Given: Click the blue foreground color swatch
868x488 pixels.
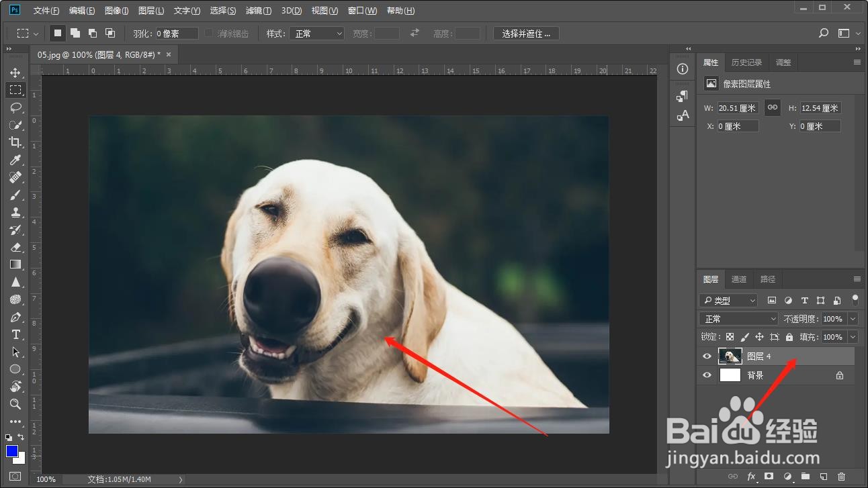Looking at the screenshot, I should [11, 450].
